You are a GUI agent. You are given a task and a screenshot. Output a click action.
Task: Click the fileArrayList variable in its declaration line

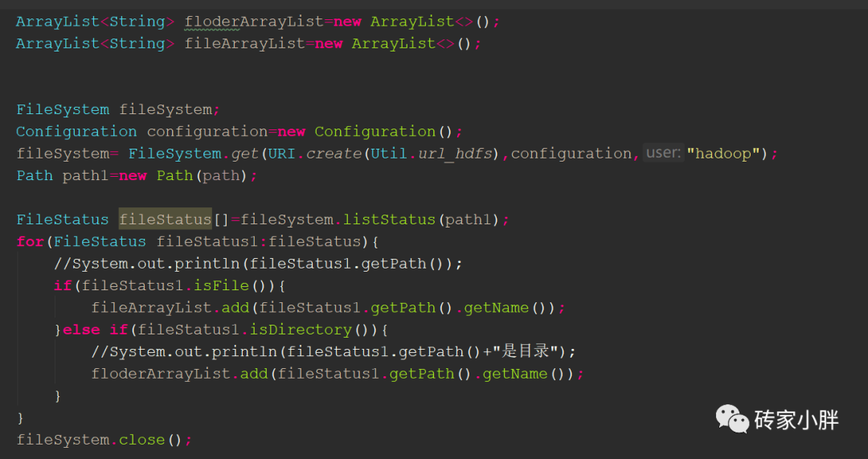click(244, 43)
